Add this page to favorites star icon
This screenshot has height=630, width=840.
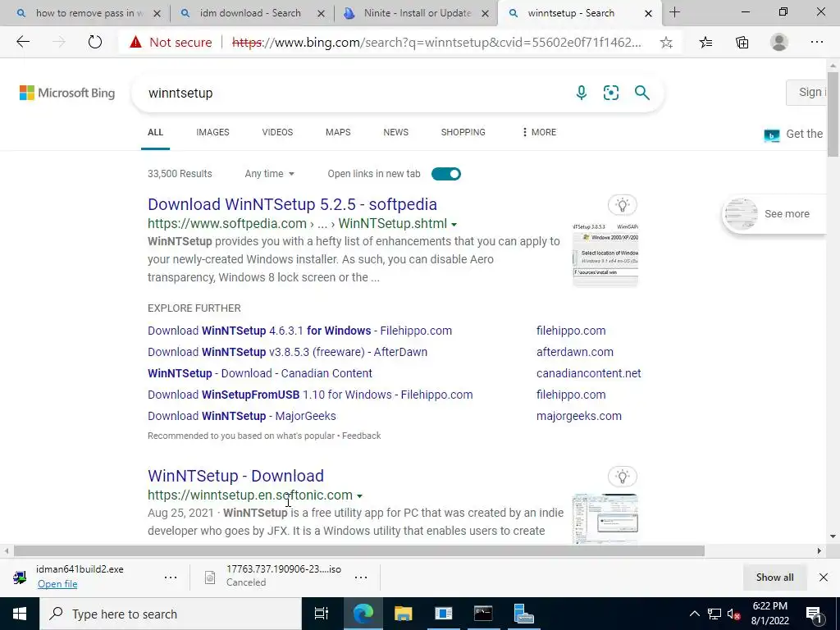[x=666, y=43]
